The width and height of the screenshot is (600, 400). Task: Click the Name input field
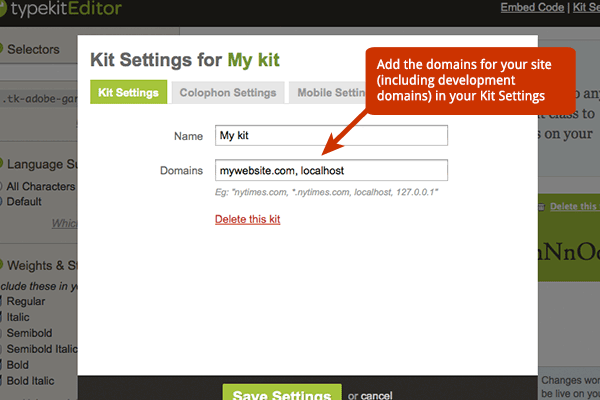(331, 135)
